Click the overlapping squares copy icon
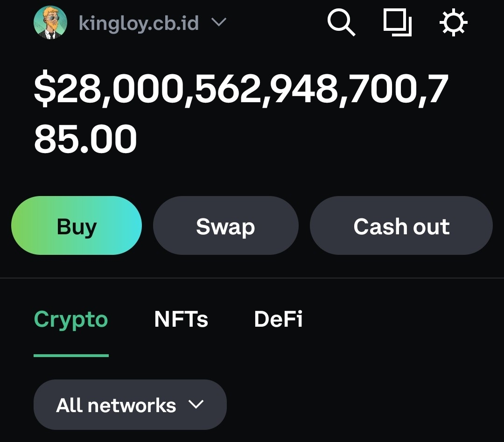Screen dimensions: 504x442 [x=397, y=23]
